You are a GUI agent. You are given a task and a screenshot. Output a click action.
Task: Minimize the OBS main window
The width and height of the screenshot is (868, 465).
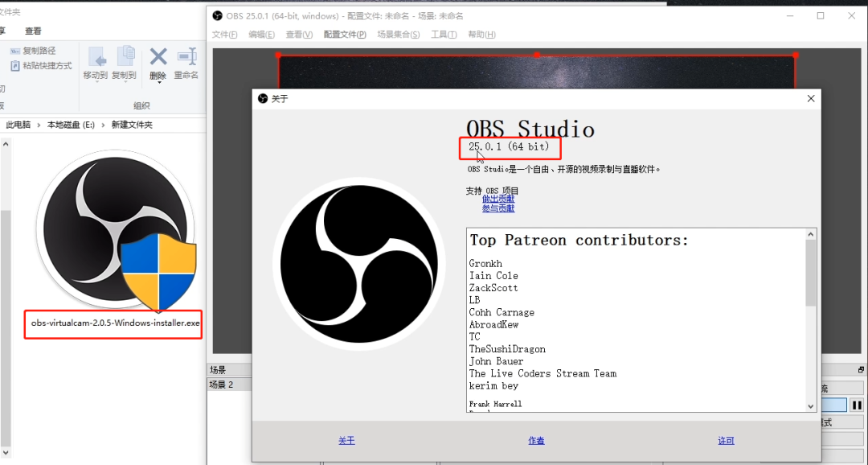point(790,16)
